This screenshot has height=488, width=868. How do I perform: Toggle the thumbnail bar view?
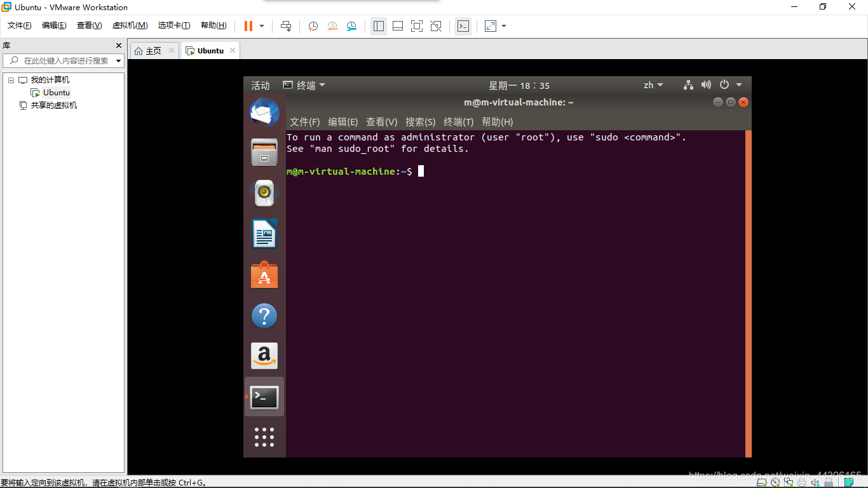(x=398, y=26)
